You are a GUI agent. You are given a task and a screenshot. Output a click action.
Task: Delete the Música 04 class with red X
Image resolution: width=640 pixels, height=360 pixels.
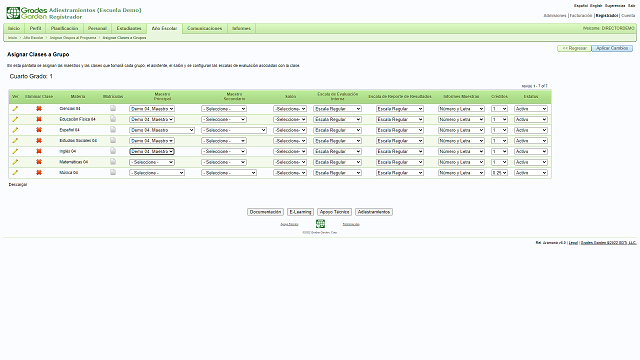[39, 173]
